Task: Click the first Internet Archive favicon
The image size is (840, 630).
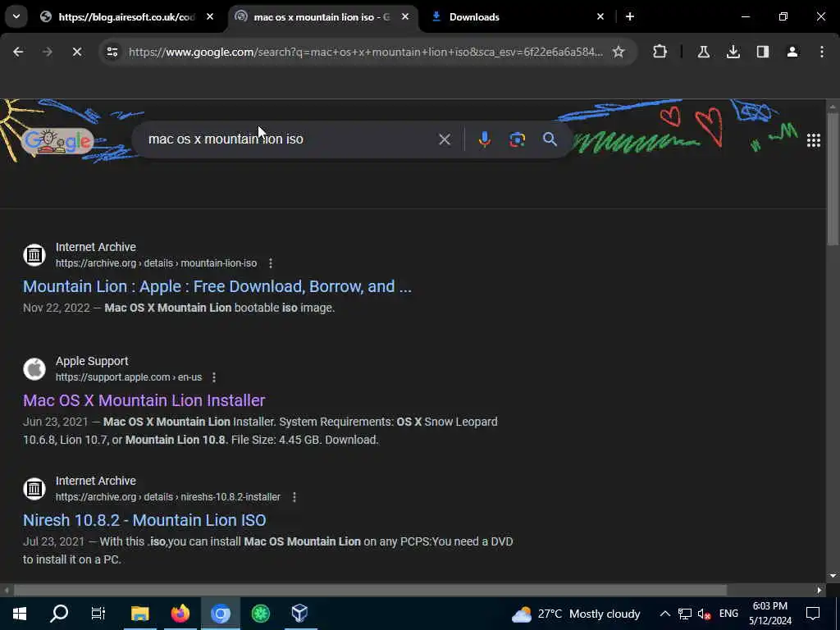Action: (x=34, y=254)
